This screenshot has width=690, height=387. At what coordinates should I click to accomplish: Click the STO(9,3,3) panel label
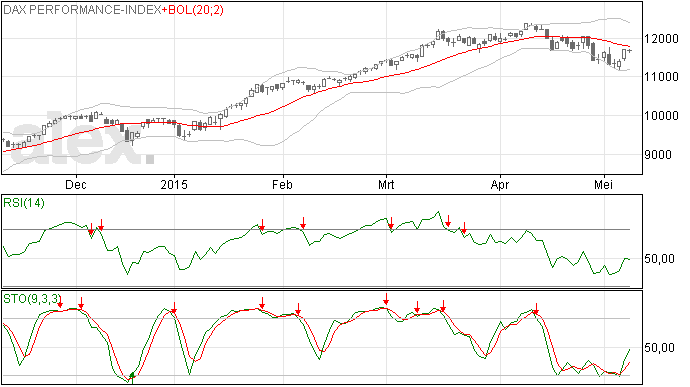(32, 299)
